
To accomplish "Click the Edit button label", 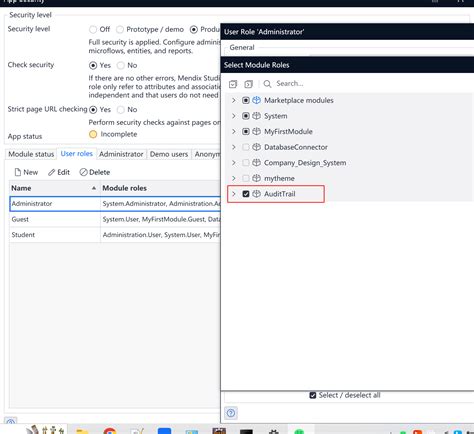I will 63,172.
